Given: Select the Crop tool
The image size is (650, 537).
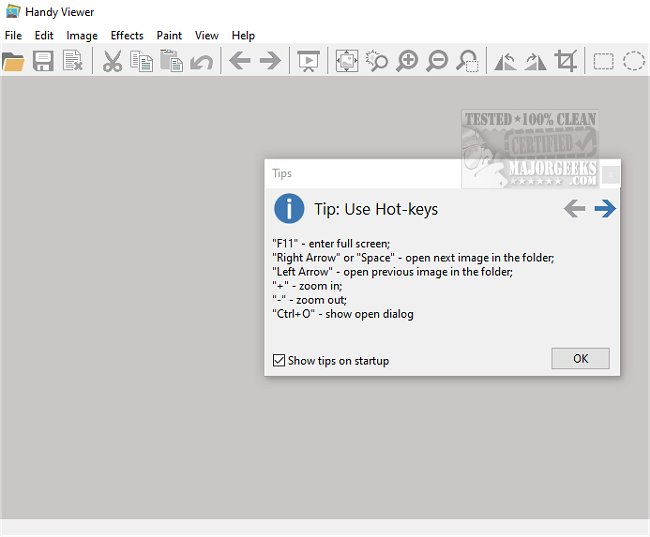Looking at the screenshot, I should tap(566, 62).
